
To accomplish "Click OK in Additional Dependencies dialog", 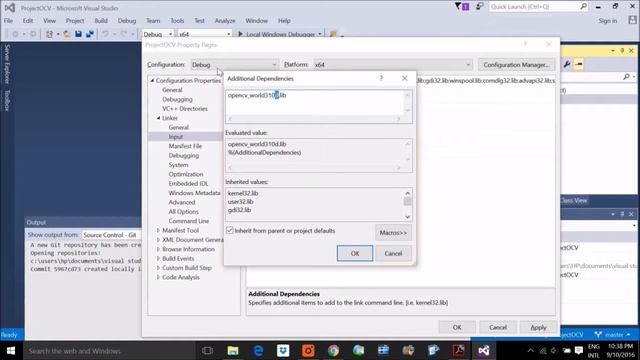I will (x=355, y=253).
